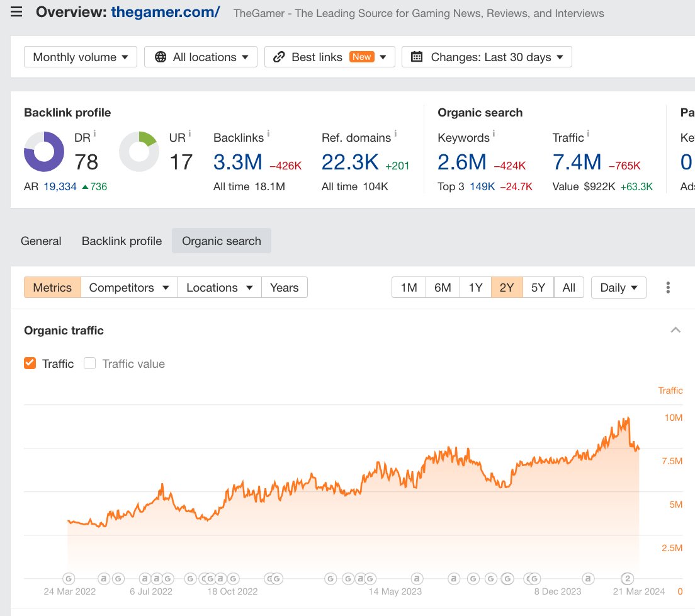Collapse the Organic traffic chart section
Screen dimensions: 695x616
pyautogui.click(x=675, y=329)
